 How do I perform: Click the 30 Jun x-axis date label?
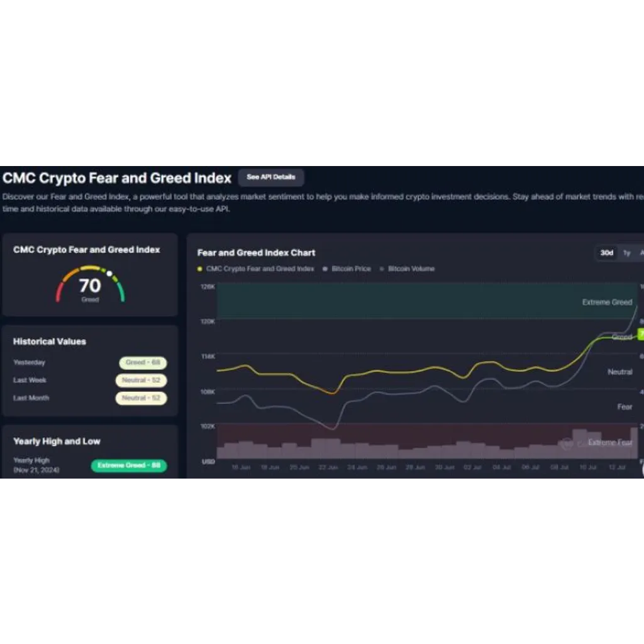point(445,467)
